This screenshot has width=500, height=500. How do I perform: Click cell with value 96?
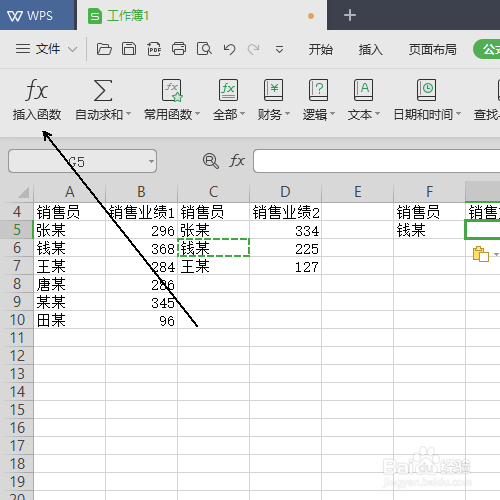pyautogui.click(x=141, y=320)
